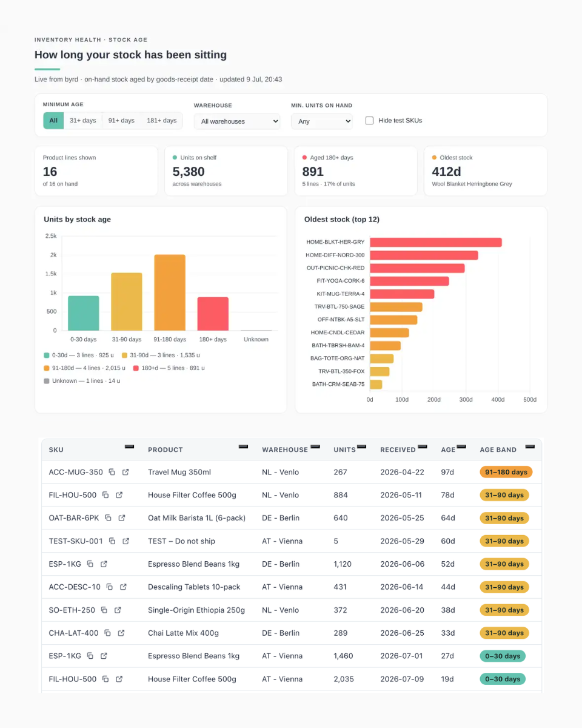This screenshot has height=728, width=582.
Task: Copy the OAT-BAR-6PK SKU
Action: click(x=108, y=518)
